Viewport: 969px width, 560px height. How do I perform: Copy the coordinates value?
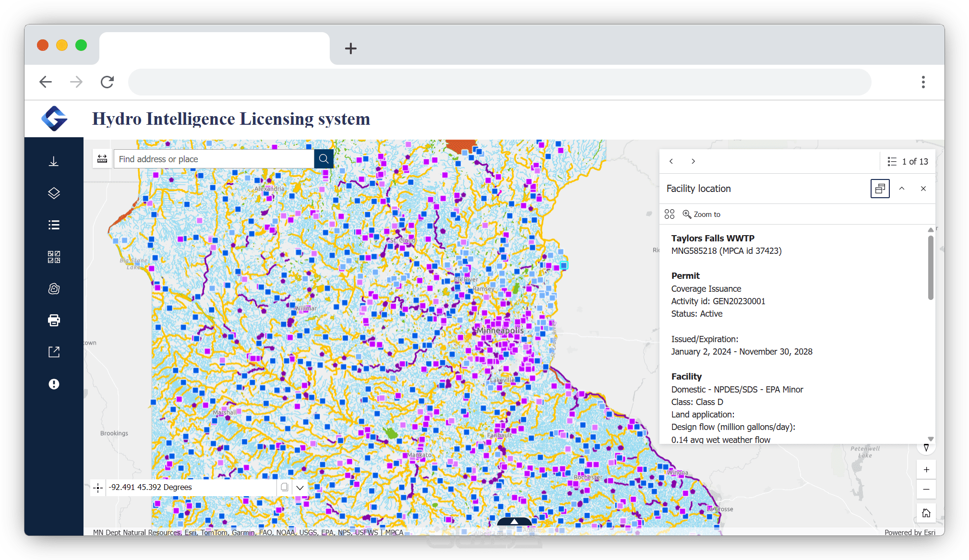click(284, 487)
